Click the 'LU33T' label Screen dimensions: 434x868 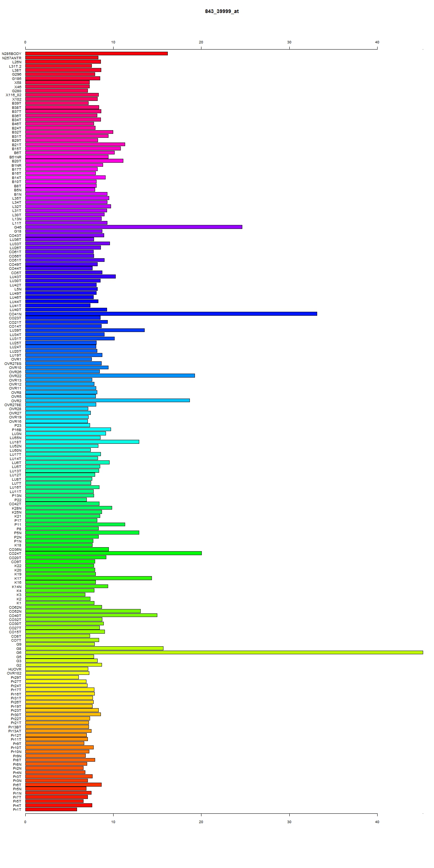[x=16, y=244]
